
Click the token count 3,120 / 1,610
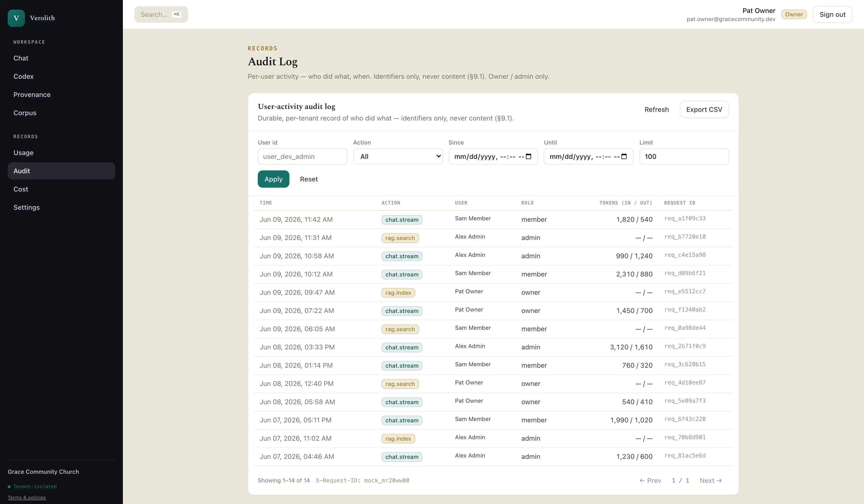pyautogui.click(x=631, y=347)
